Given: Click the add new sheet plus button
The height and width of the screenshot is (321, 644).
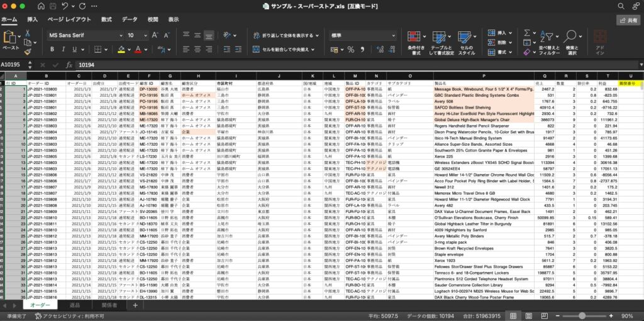Looking at the screenshot, I should pos(134,305).
